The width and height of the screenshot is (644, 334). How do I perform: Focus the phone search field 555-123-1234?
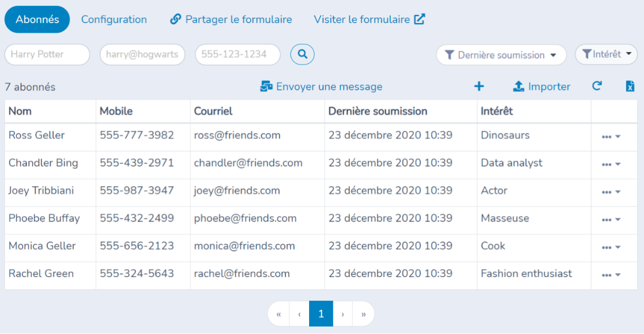(x=238, y=54)
